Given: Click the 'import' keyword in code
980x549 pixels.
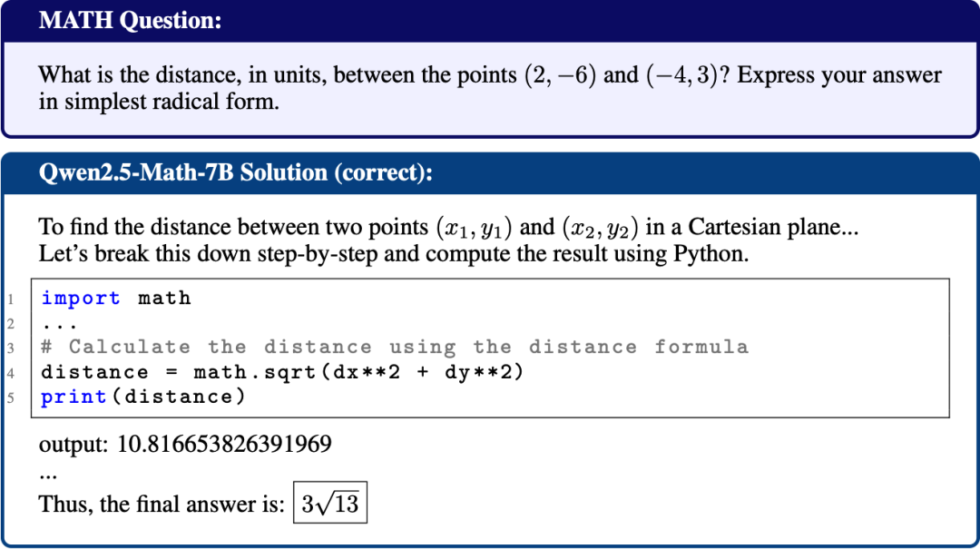Looking at the screenshot, I should point(81,298).
